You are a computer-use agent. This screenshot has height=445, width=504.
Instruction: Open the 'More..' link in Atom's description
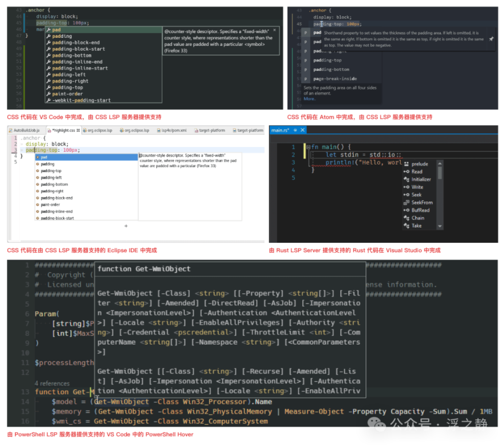point(310,99)
